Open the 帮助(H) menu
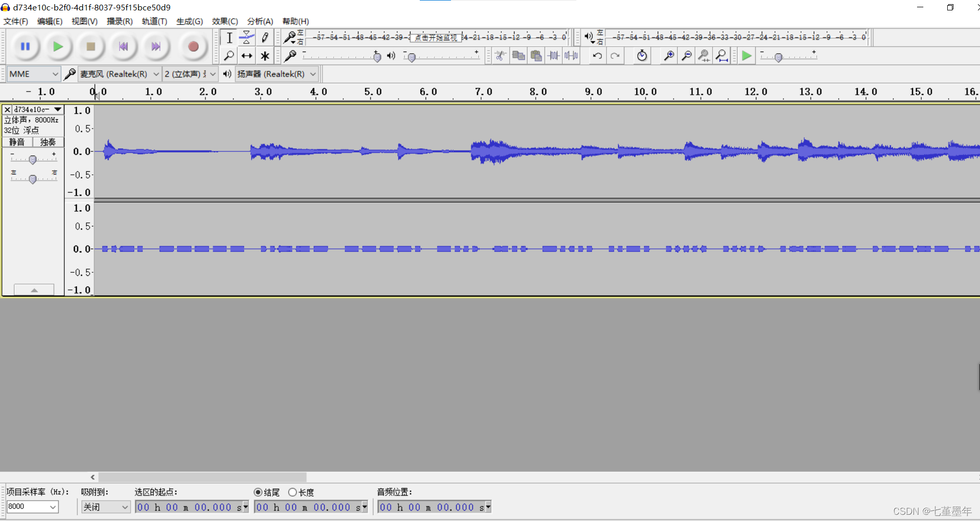The width and height of the screenshot is (980, 521). (295, 21)
